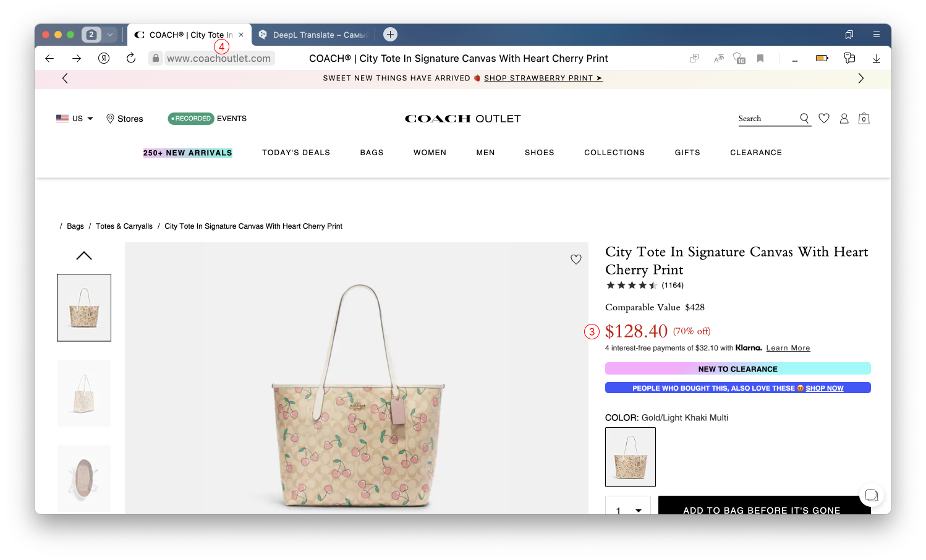Viewport: 926px width, 560px height.
Task: Expand the US country selector
Action: click(x=75, y=119)
